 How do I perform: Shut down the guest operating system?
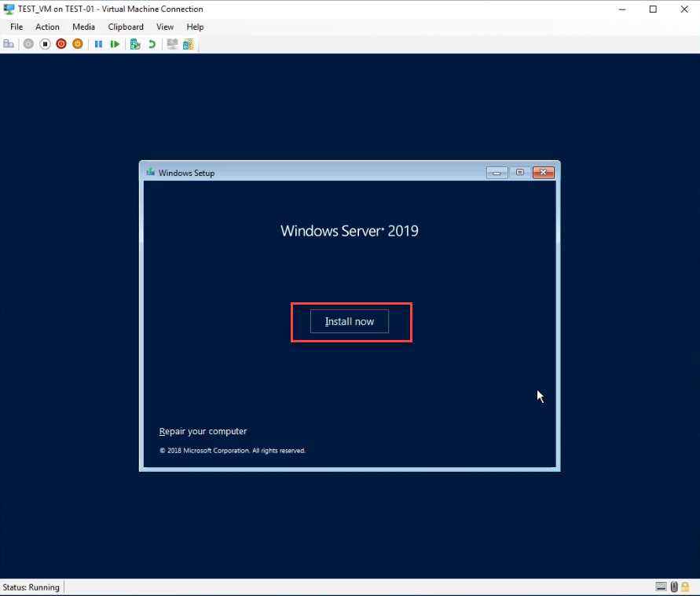click(x=61, y=43)
